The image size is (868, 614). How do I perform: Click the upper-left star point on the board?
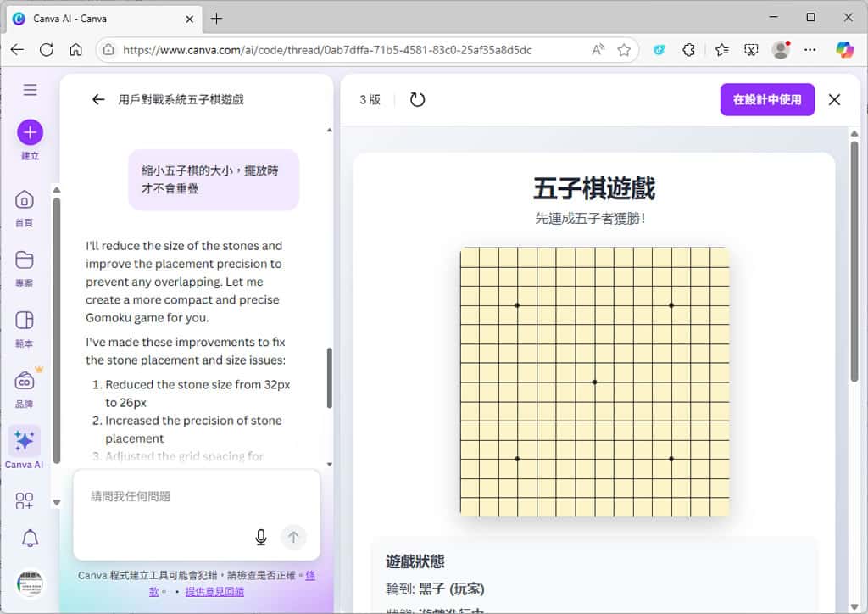[x=518, y=305]
